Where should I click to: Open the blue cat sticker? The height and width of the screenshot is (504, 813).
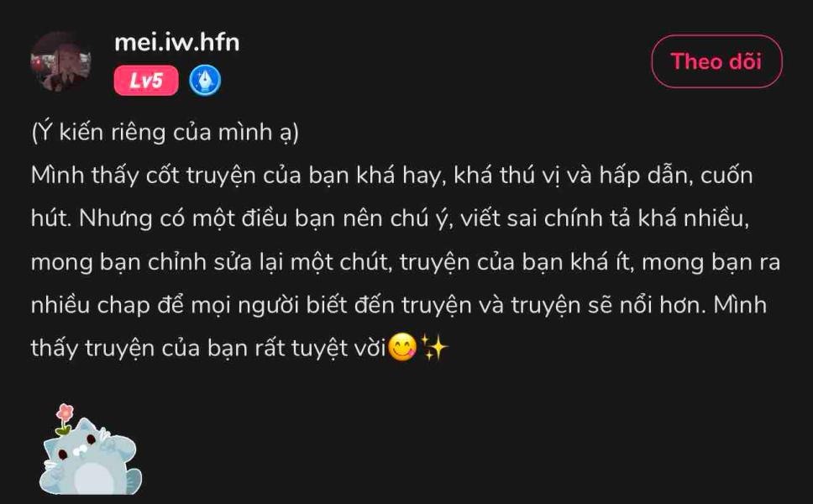click(x=90, y=449)
